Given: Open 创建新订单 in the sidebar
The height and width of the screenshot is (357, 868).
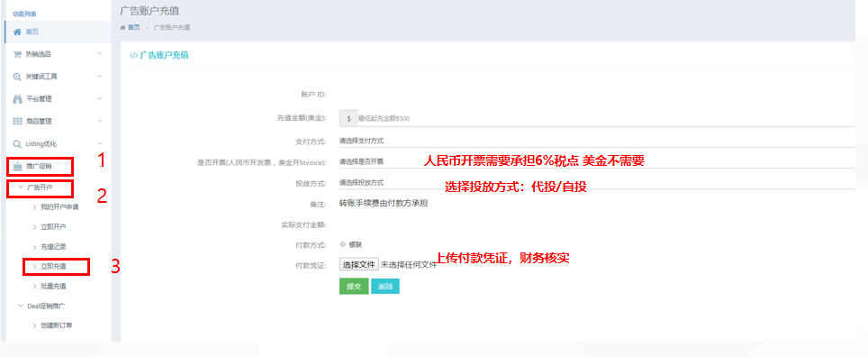Looking at the screenshot, I should [57, 325].
